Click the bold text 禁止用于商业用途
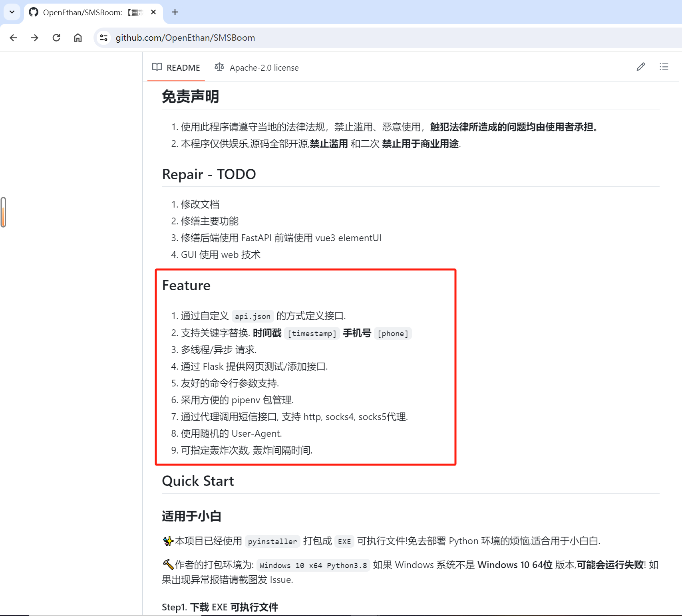Image resolution: width=682 pixels, height=616 pixels. click(x=420, y=144)
